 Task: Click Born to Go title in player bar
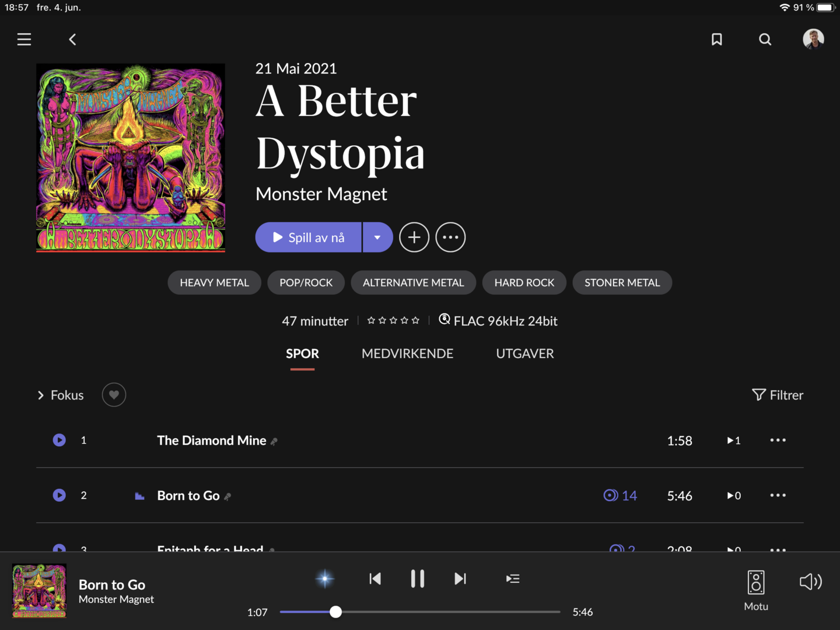(x=112, y=584)
